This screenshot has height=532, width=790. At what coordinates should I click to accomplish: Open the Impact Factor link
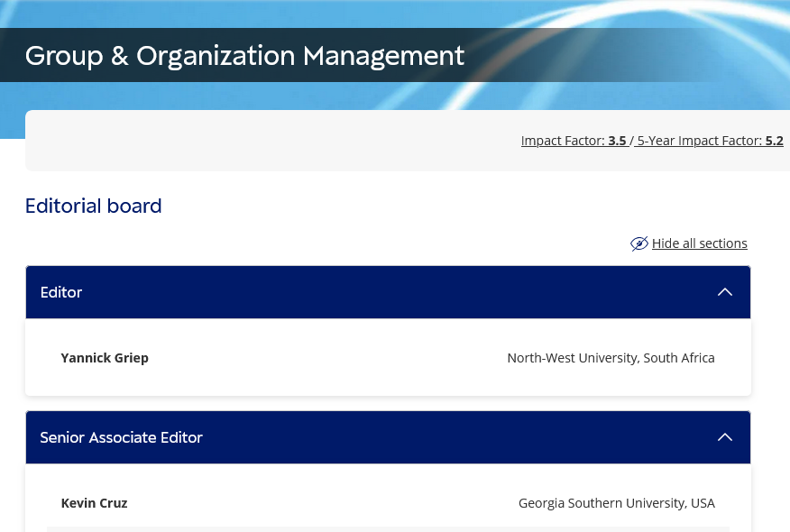point(563,141)
